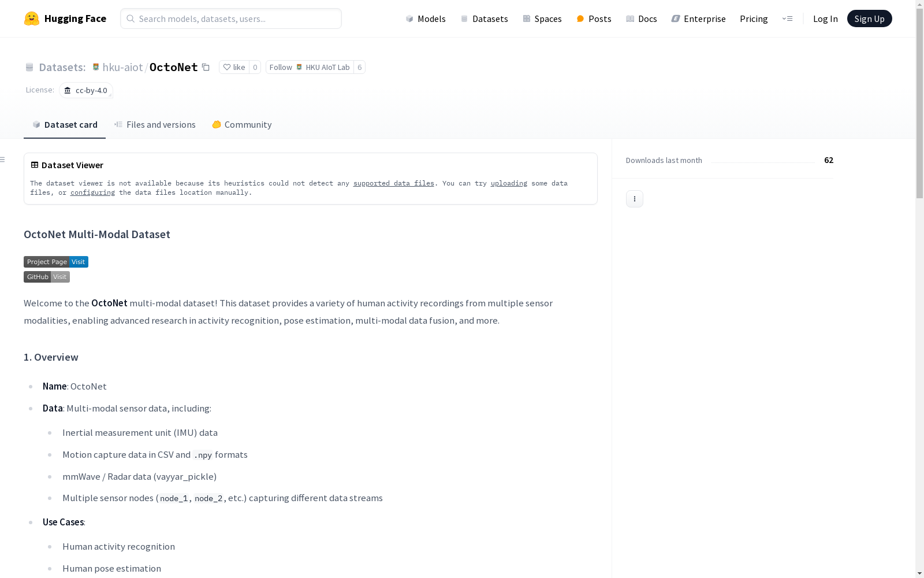
Task: Open Posts in the navbar
Action: 594,18
